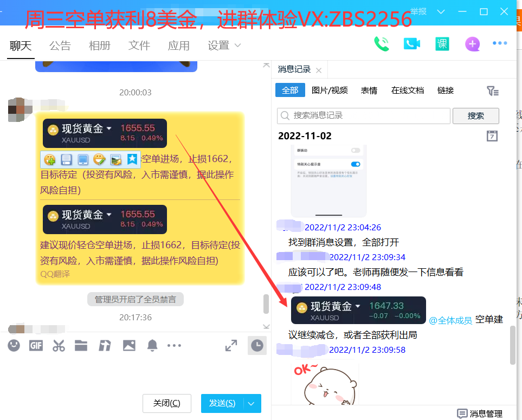Open the 文件 tab

[x=139, y=46]
